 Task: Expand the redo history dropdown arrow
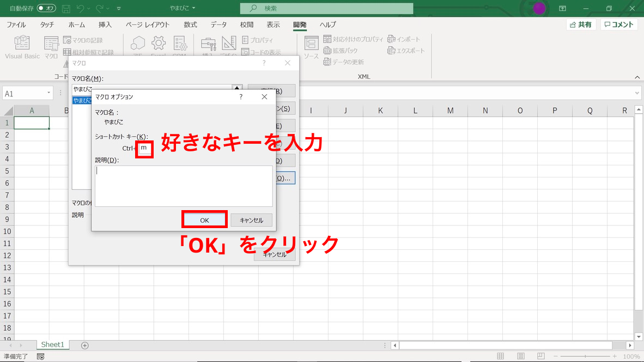[108, 8]
